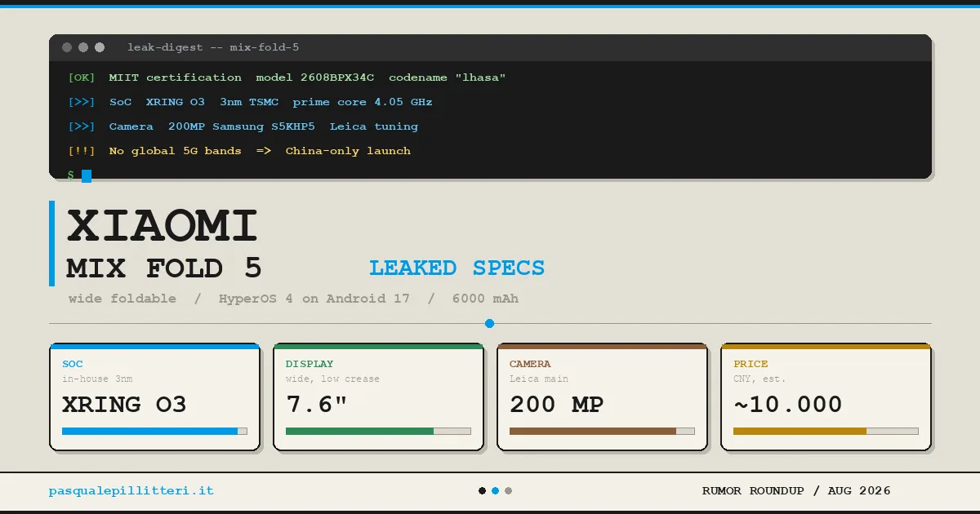The height and width of the screenshot is (514, 980).
Task: Click the [>>] tag on the Camera line
Action: [x=82, y=126]
